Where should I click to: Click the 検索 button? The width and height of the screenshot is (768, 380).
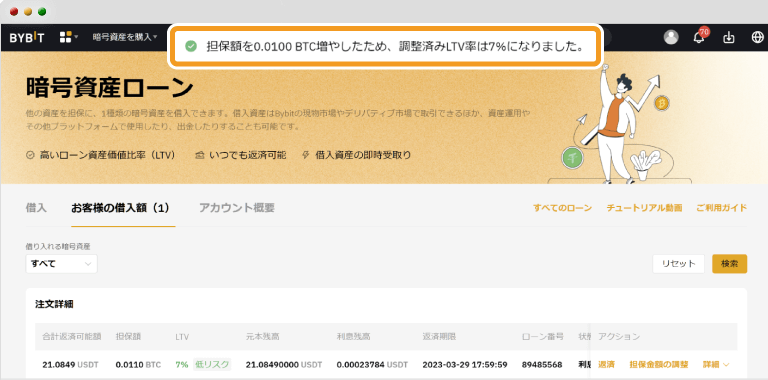729,263
